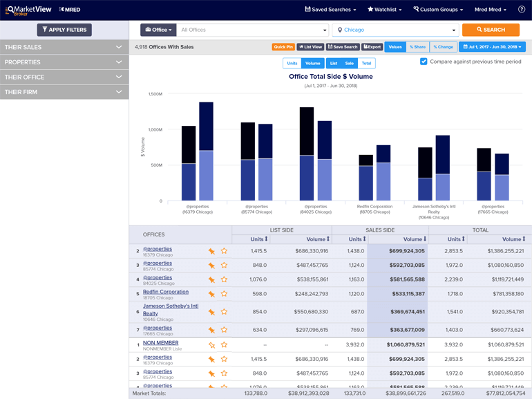Star the @properties 84025 Chicago row in the top list
The image size is (532, 399).
[224, 279]
